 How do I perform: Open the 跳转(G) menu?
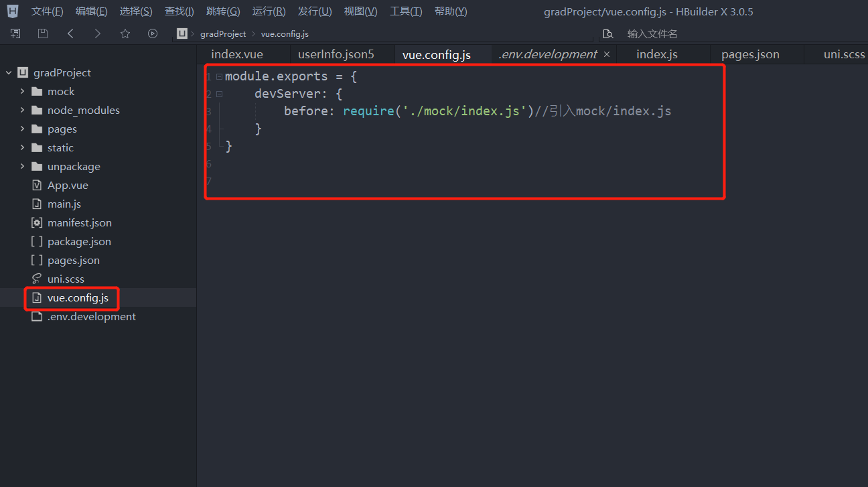point(224,11)
